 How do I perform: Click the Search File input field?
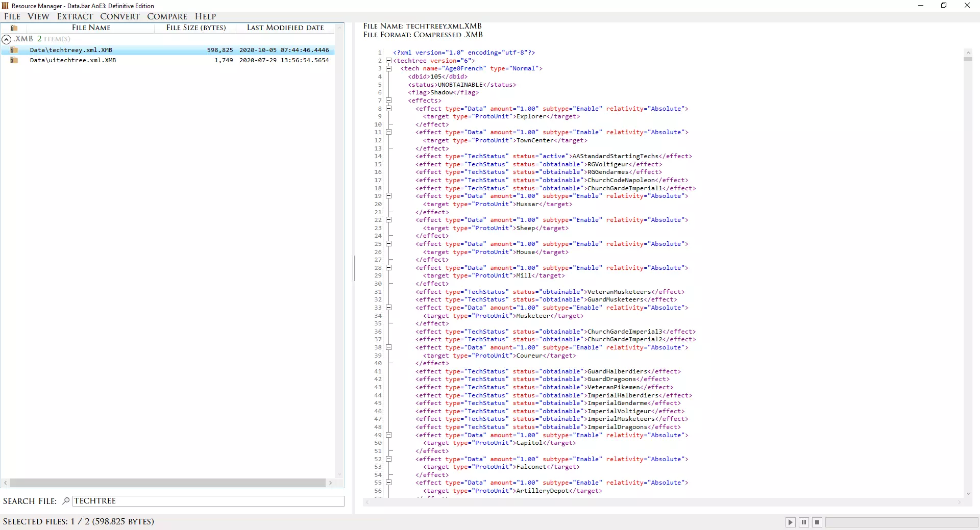[x=208, y=501]
